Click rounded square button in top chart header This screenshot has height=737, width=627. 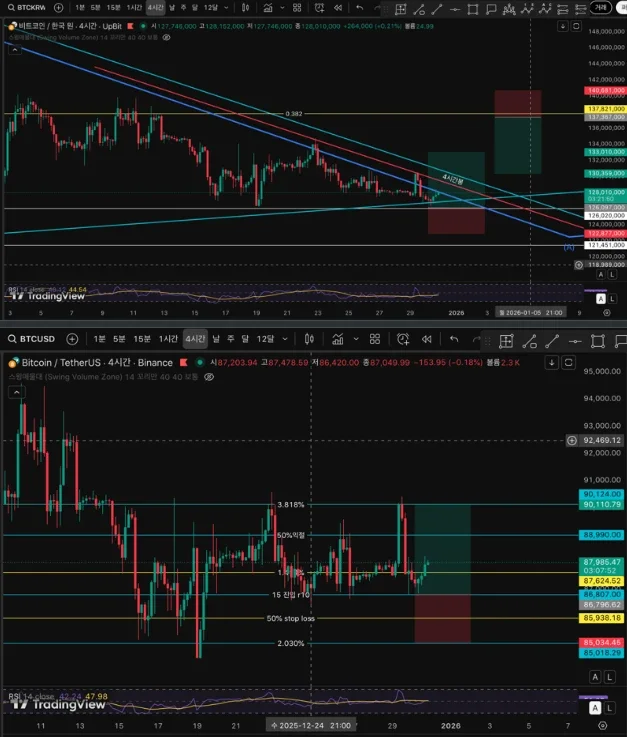[x=576, y=26]
